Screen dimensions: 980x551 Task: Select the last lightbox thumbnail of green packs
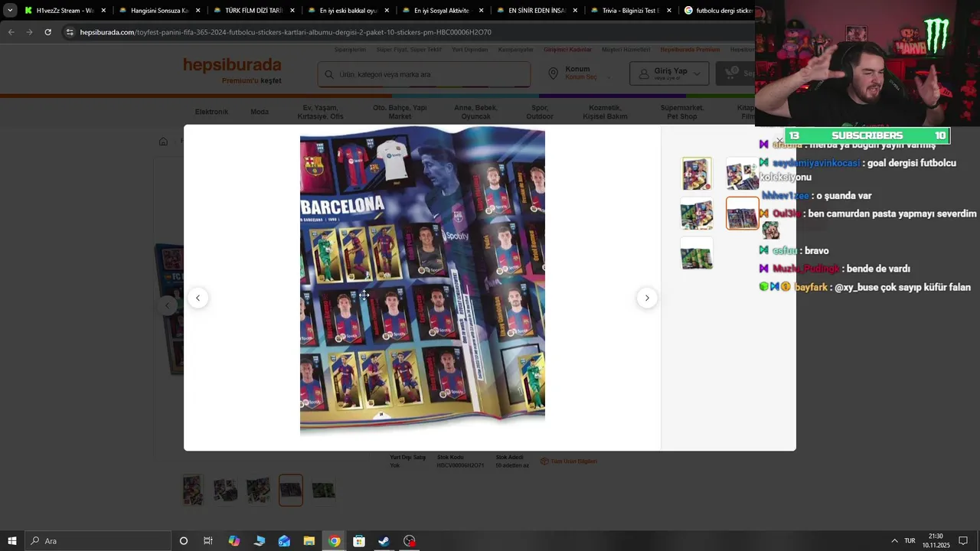point(697,253)
